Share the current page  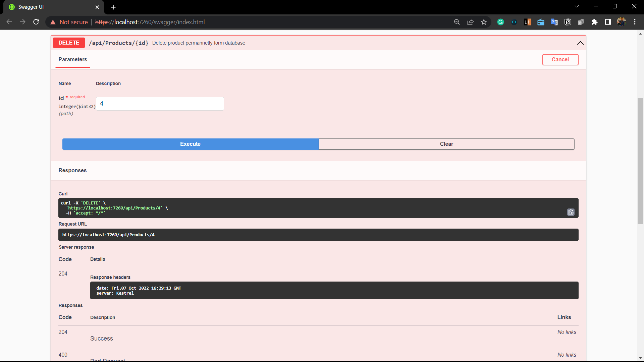pos(470,22)
